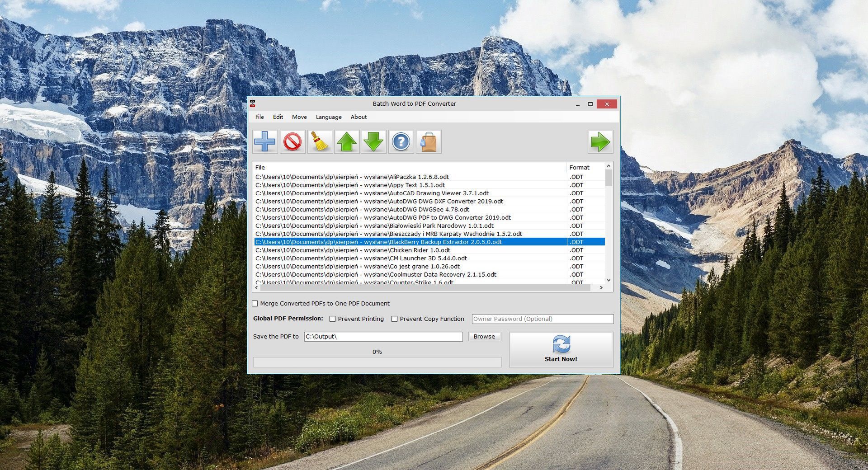Open the About menu
The width and height of the screenshot is (868, 470).
(359, 117)
